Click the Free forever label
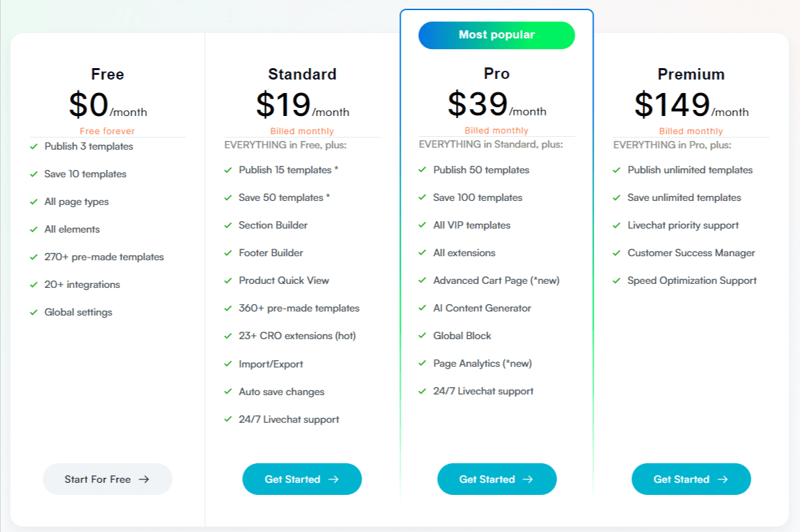This screenshot has width=800, height=532. pos(107,131)
